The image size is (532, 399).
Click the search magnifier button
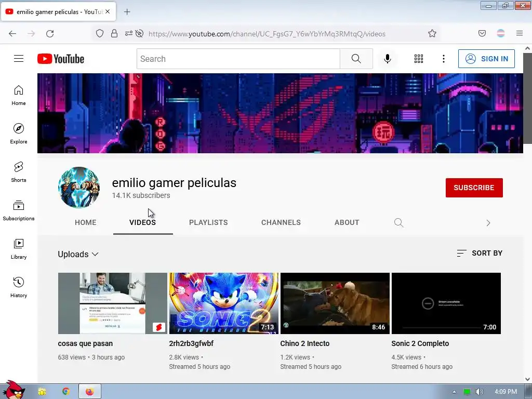pyautogui.click(x=356, y=59)
